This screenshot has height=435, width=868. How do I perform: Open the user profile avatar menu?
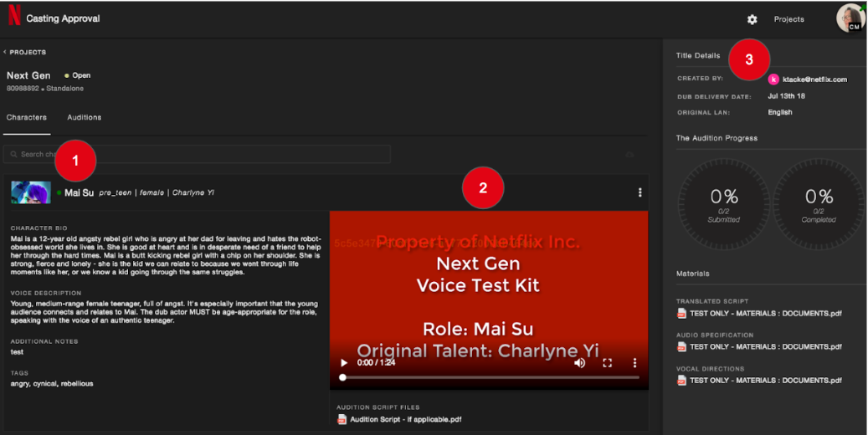[x=850, y=18]
